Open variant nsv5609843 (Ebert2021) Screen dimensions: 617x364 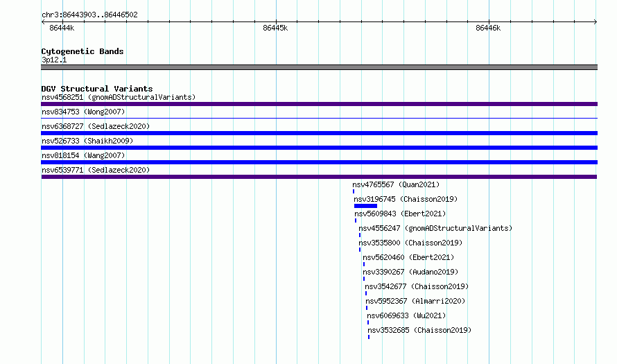click(400, 214)
